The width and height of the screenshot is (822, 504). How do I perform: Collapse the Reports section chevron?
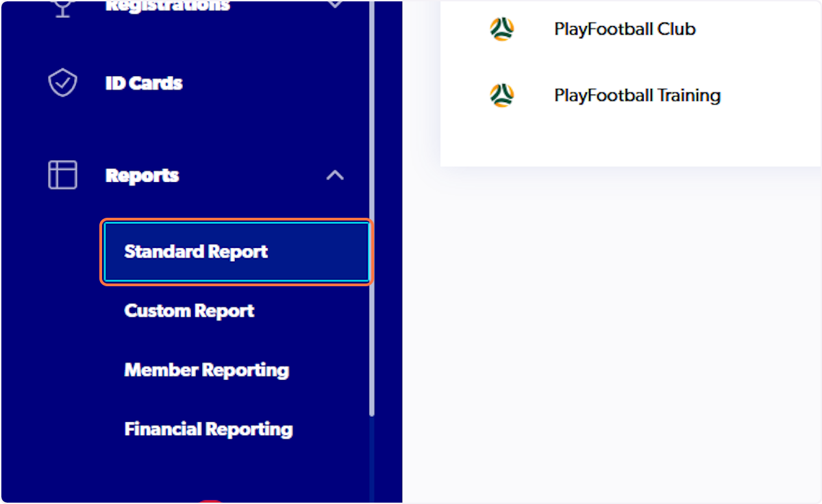[x=335, y=175]
